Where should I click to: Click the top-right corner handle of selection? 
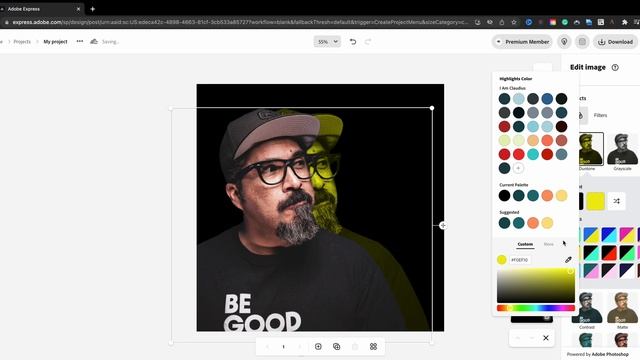[x=432, y=108]
